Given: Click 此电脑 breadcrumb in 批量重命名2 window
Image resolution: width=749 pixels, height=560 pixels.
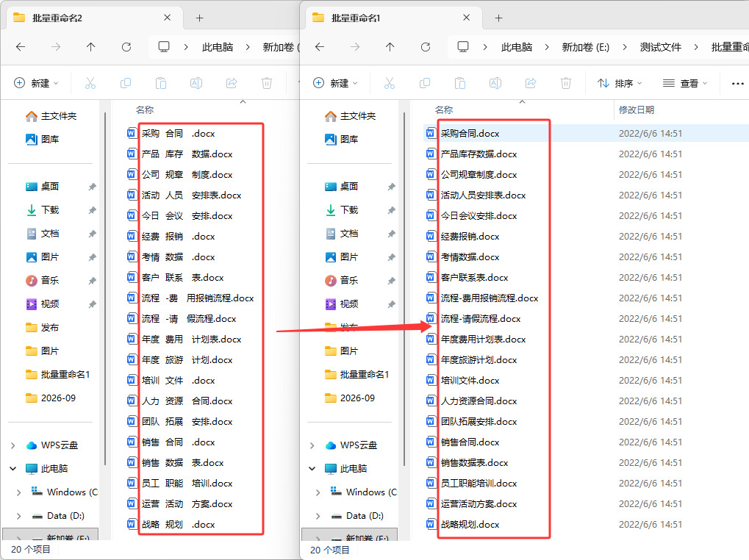Looking at the screenshot, I should 218,47.
